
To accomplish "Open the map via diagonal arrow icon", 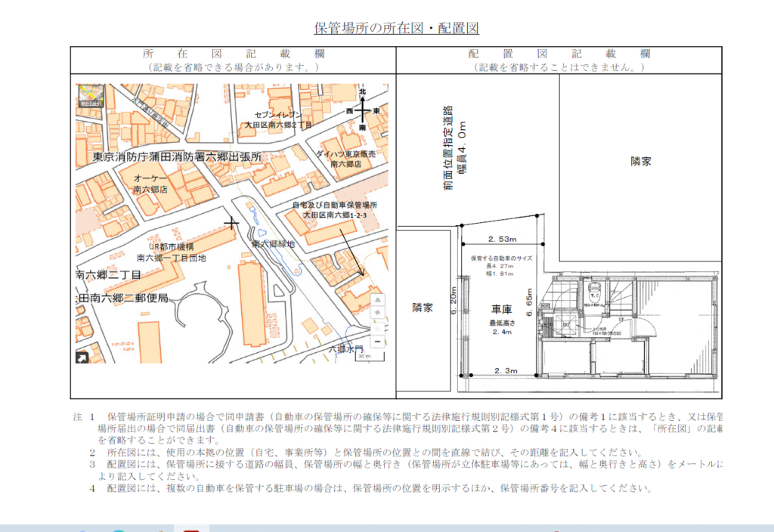I will [x=80, y=357].
